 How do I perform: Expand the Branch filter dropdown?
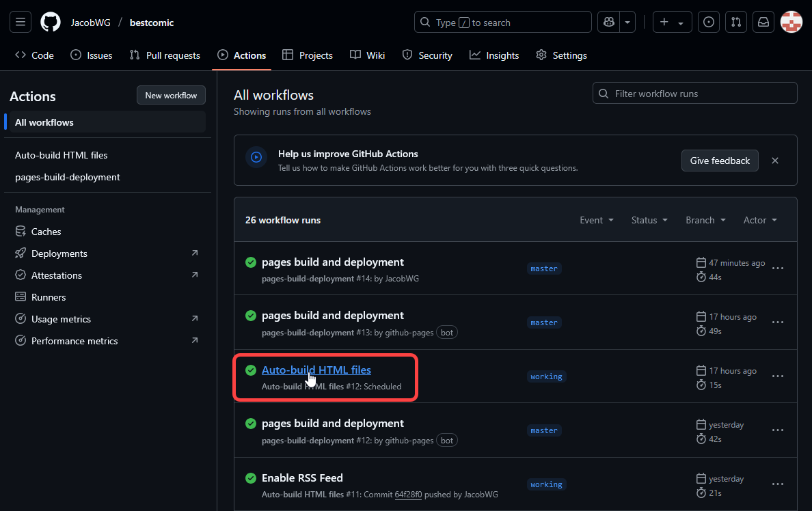705,220
